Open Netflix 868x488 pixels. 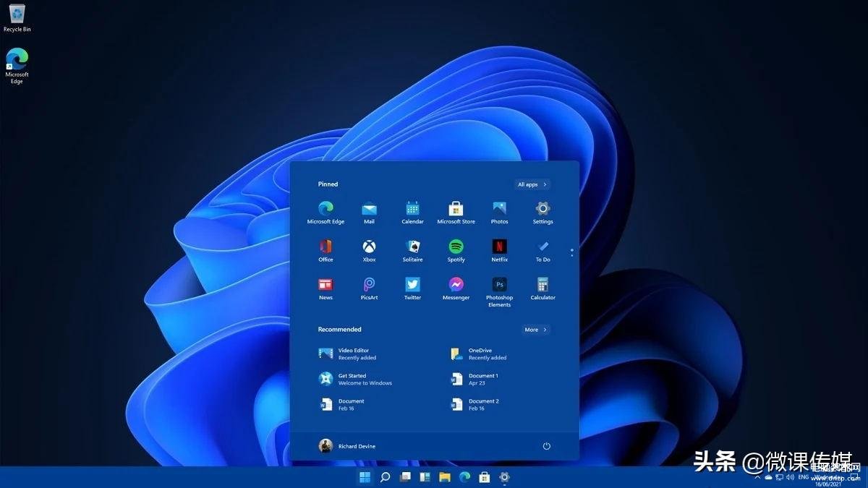pos(499,250)
